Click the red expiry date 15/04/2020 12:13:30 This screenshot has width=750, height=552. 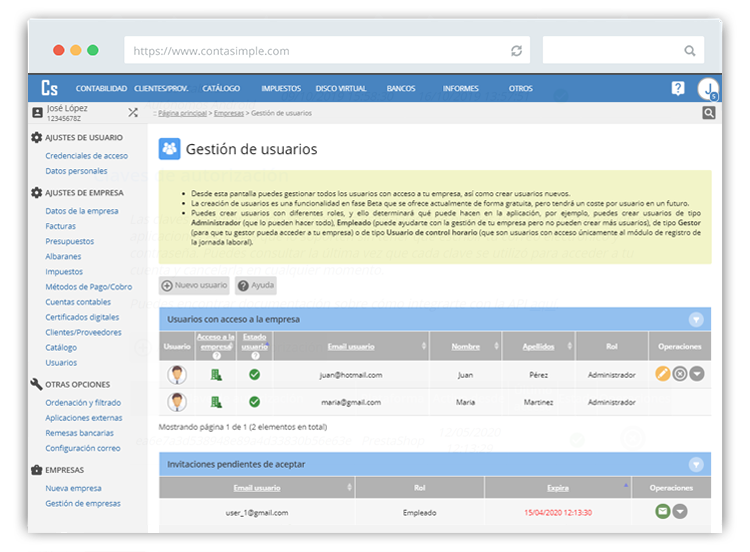(558, 512)
